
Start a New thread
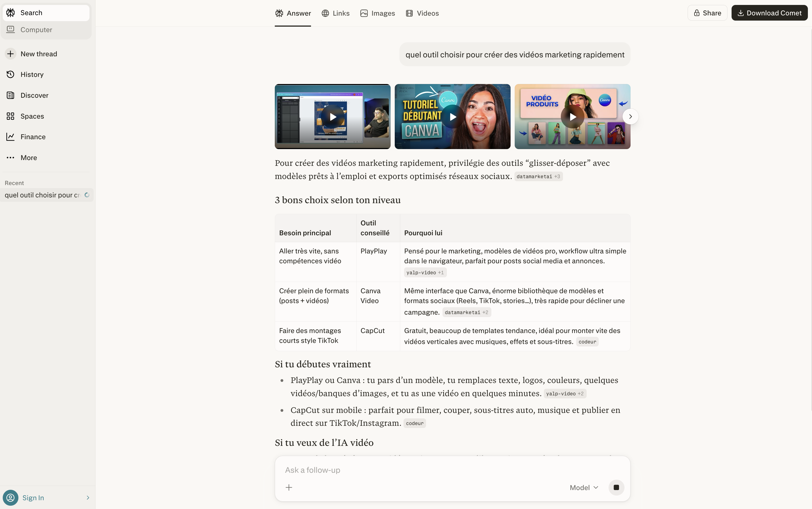(38, 54)
